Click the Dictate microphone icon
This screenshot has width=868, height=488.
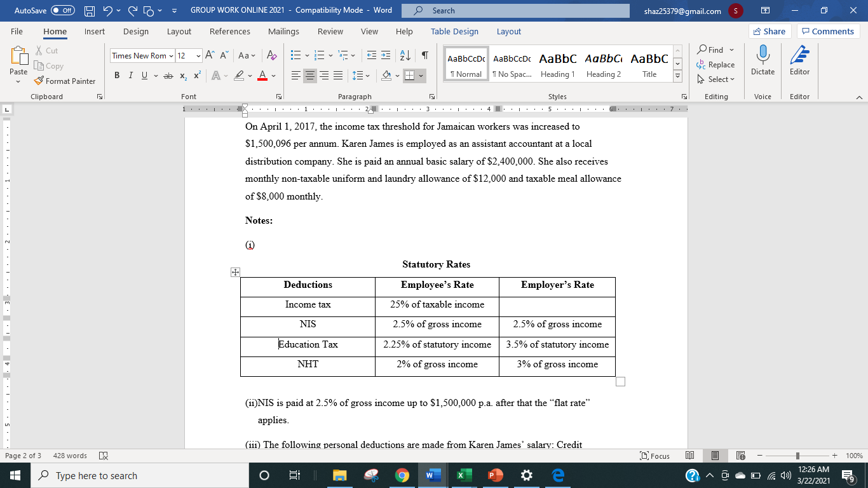coord(763,55)
